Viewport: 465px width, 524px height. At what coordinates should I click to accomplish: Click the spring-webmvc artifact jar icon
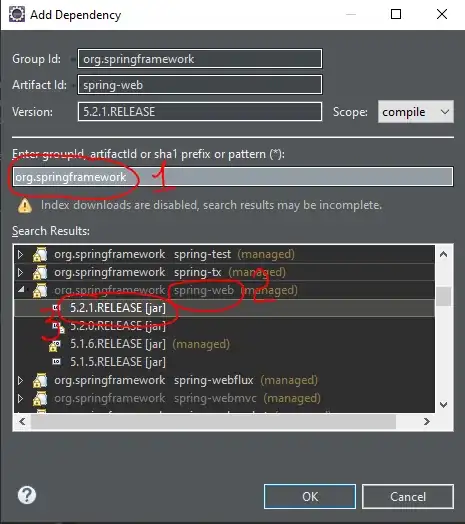[x=40, y=398]
